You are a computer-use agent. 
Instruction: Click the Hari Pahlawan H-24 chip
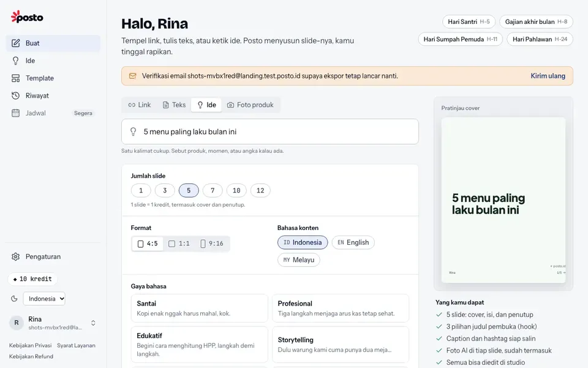(540, 39)
